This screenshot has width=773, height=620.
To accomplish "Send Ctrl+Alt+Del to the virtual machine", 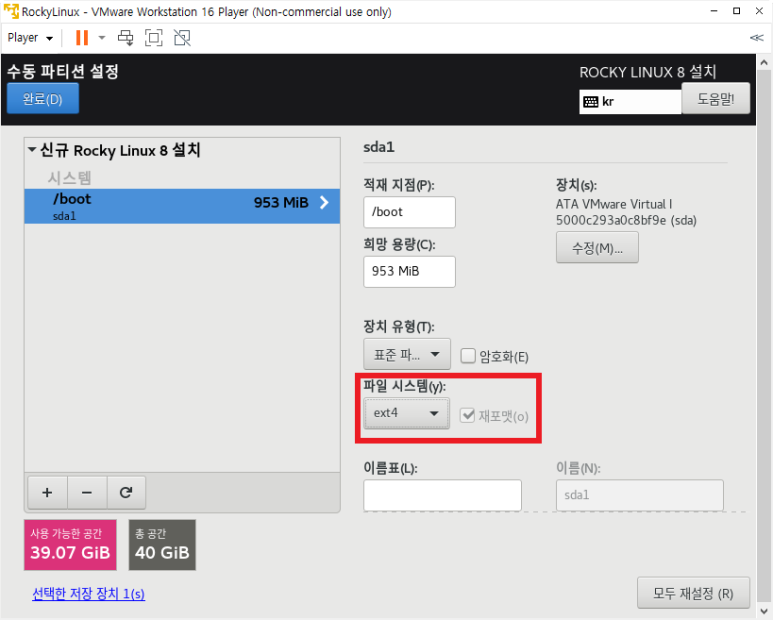I will coord(126,37).
